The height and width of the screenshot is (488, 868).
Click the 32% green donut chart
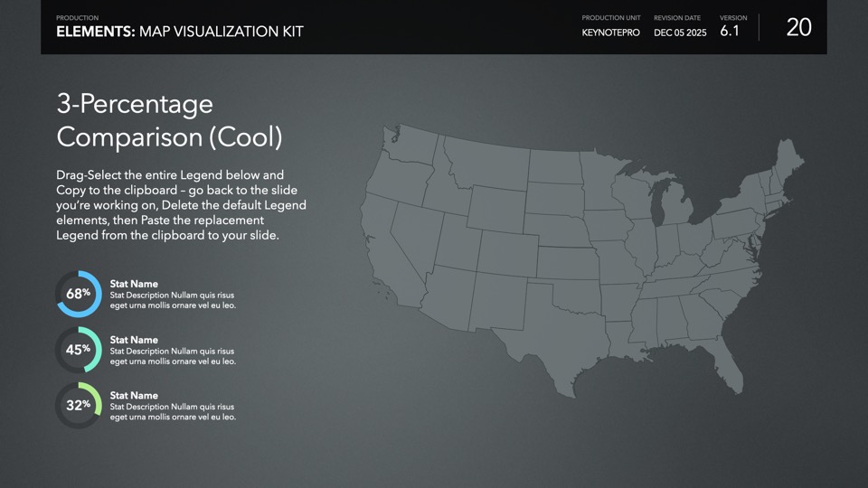pos(79,406)
